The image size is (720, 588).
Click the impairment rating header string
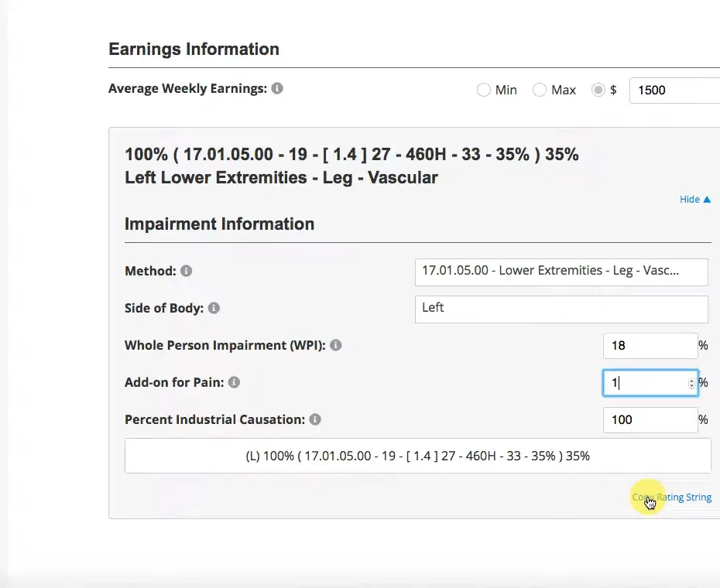351,154
